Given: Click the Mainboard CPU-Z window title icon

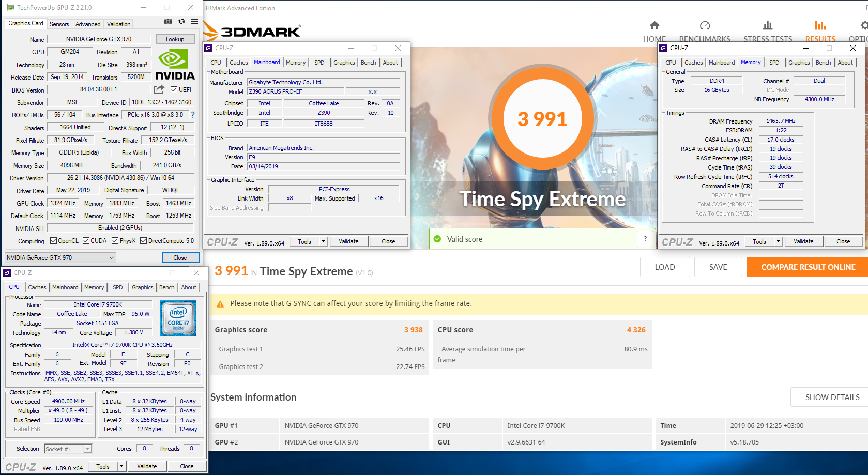Looking at the screenshot, I should coord(209,48).
